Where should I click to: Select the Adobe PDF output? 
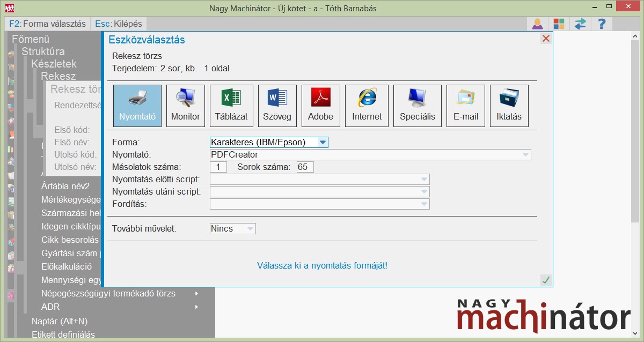click(x=320, y=106)
